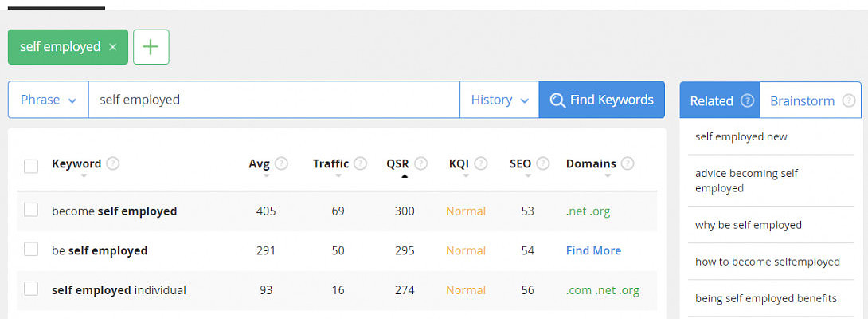Click the help icon beside Avg column
Image resolution: width=868 pixels, height=319 pixels.
point(281,163)
